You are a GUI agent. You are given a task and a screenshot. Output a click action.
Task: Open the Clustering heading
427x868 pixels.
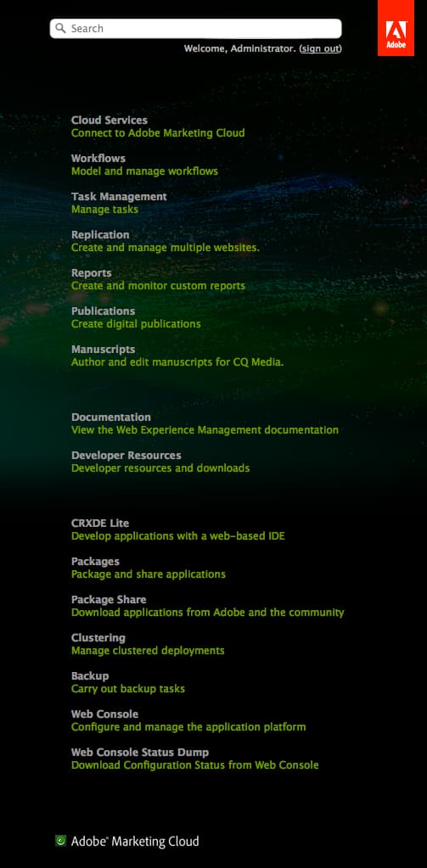point(98,638)
